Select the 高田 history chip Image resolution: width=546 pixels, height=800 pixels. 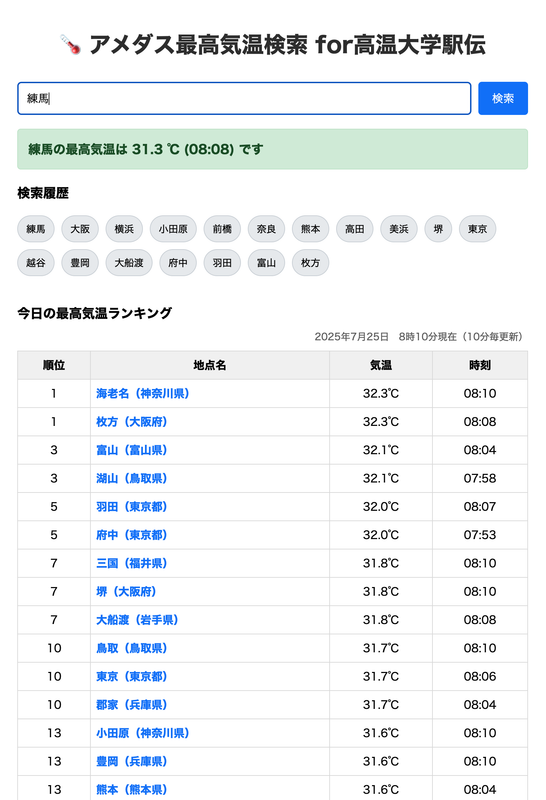coord(355,229)
